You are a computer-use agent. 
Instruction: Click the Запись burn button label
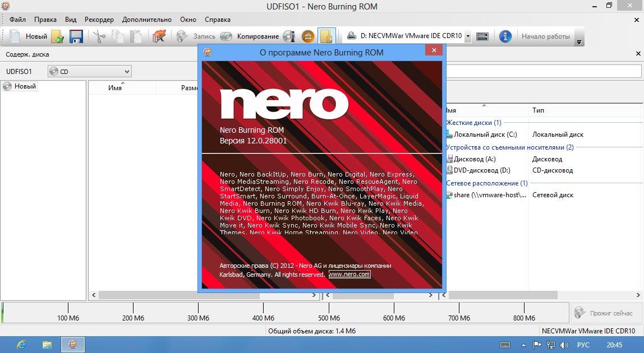(204, 36)
